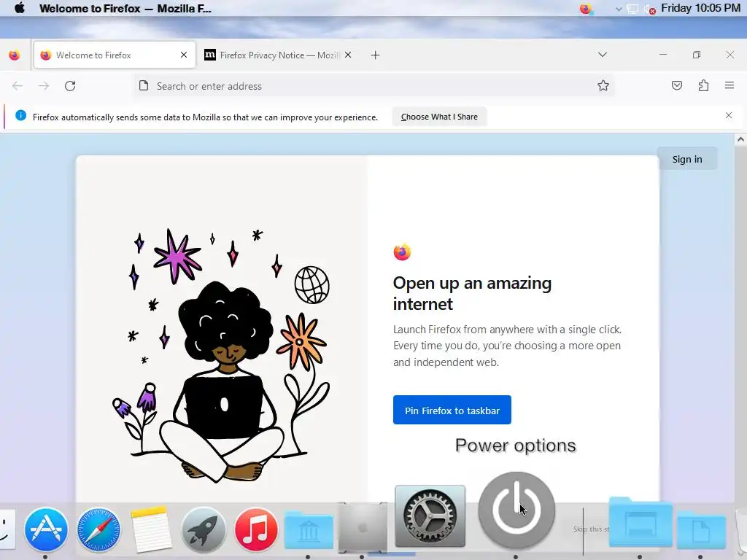Screen dimensions: 747x560
Task: Expand hidden tray icons chevron
Action: coord(619,9)
